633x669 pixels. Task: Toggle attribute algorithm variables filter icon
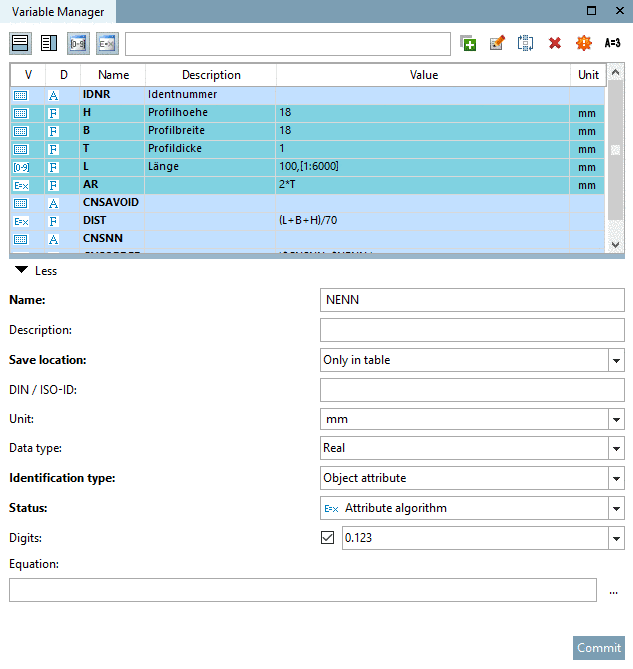107,43
